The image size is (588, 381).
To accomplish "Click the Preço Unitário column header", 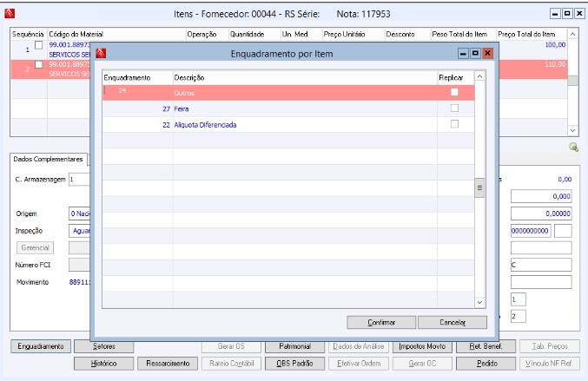I will click(353, 34).
